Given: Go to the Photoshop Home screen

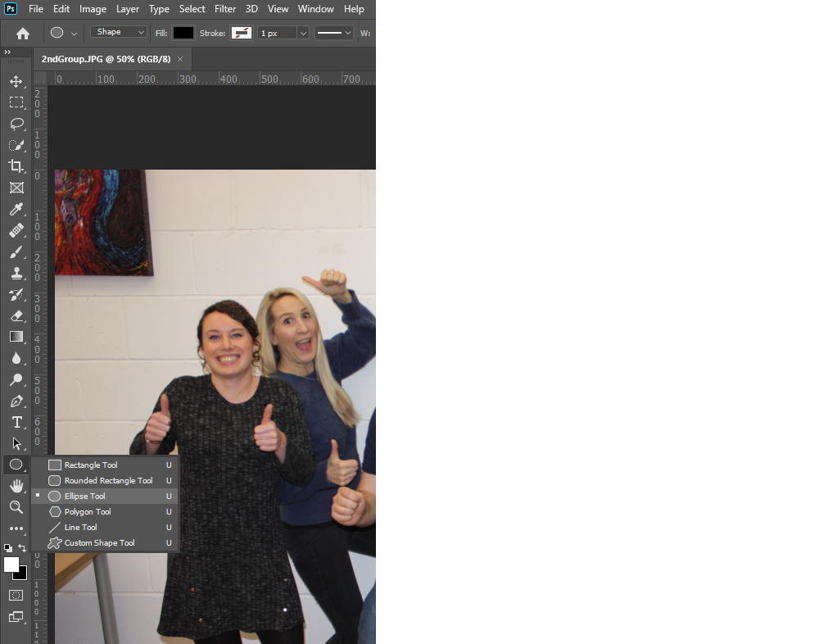Looking at the screenshot, I should click(22, 34).
